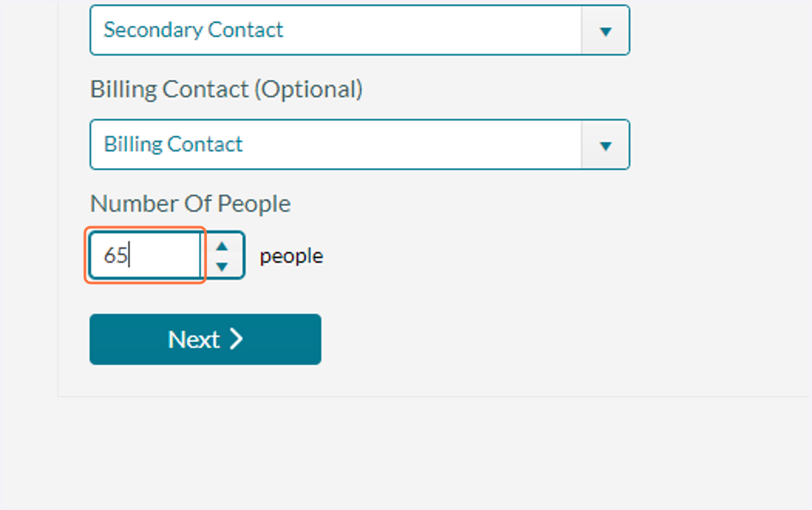Click the word Optional in billing label

point(308,89)
